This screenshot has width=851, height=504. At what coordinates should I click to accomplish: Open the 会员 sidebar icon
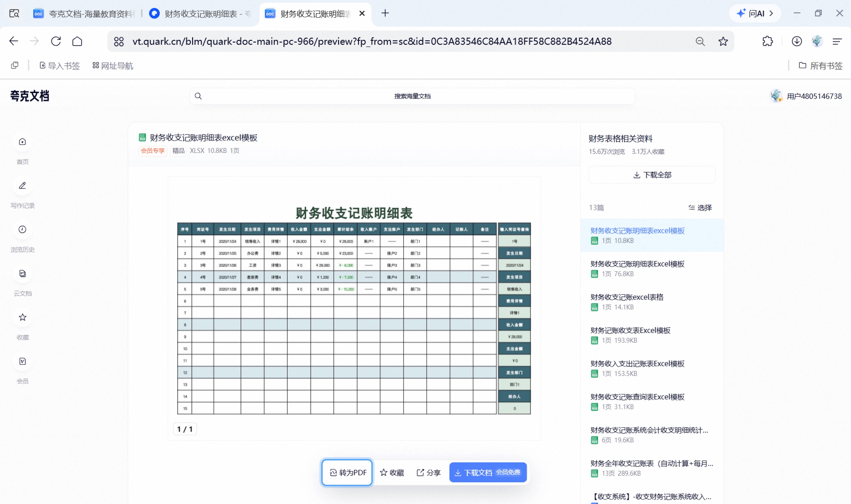point(22,361)
